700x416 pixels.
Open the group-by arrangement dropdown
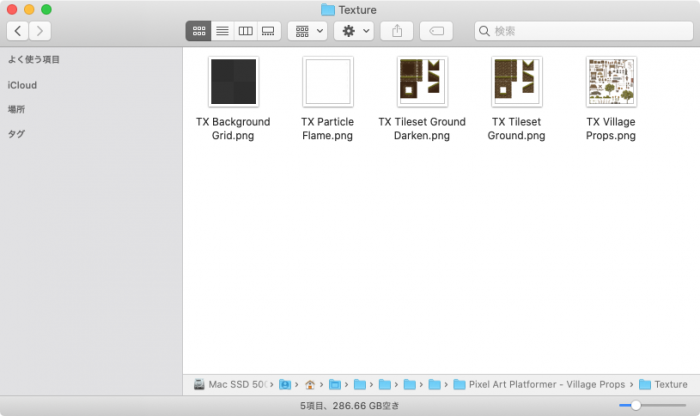(x=307, y=31)
